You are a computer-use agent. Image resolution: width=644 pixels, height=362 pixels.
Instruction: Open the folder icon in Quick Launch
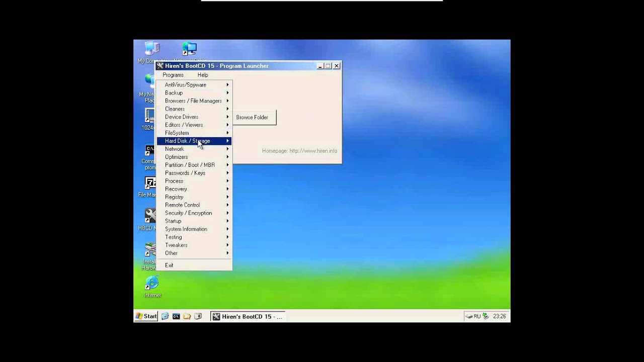tap(187, 316)
